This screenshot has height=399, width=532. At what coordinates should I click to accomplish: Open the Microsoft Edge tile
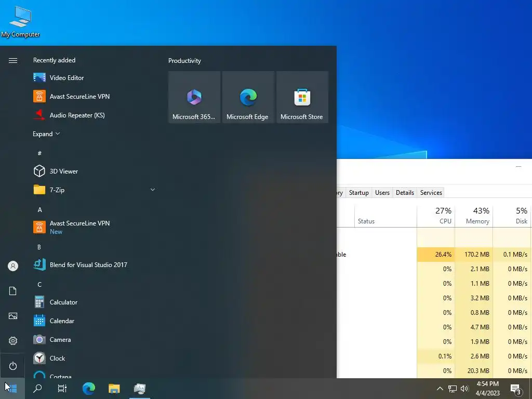248,97
